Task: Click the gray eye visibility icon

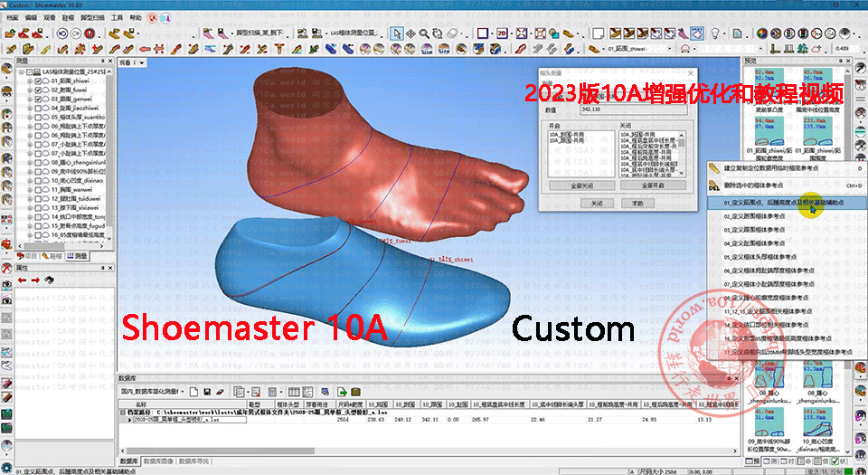Action: point(844,33)
